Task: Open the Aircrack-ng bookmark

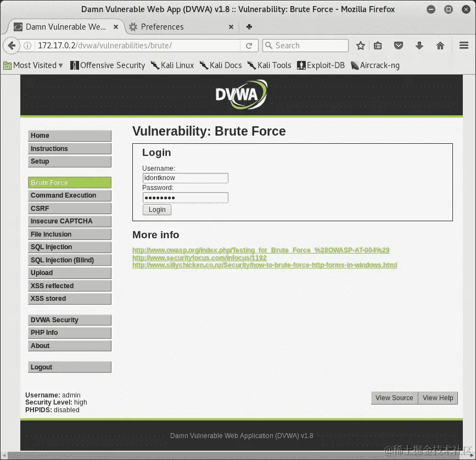Action: [375, 65]
